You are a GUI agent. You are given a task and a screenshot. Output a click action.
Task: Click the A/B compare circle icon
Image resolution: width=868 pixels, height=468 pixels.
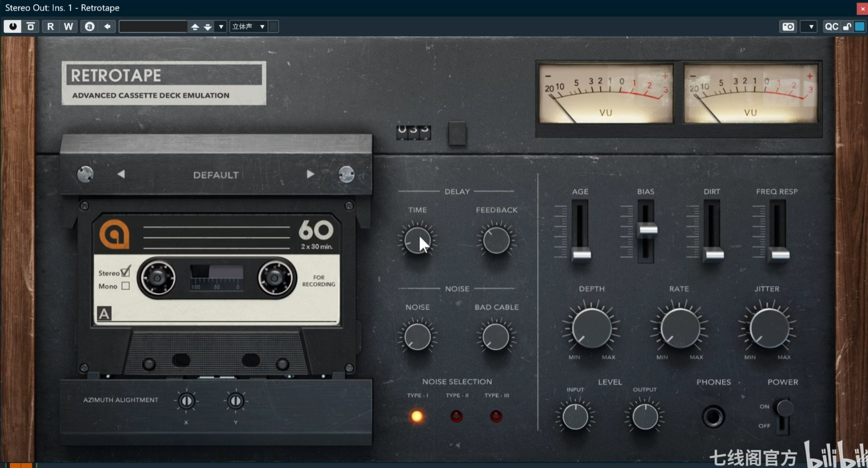click(x=89, y=27)
